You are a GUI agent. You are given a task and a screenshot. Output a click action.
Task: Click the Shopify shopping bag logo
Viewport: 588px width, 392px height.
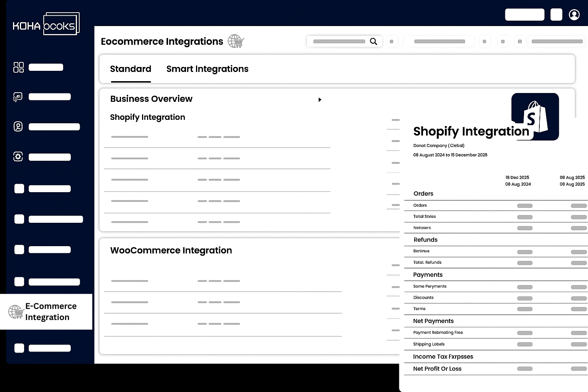[535, 116]
